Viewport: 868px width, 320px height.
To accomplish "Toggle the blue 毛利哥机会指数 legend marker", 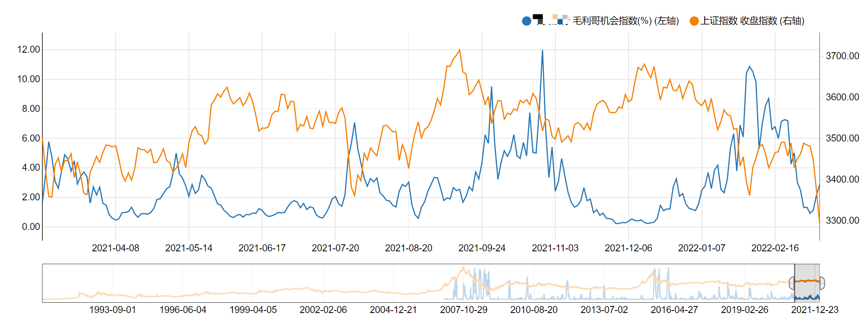I will [526, 21].
